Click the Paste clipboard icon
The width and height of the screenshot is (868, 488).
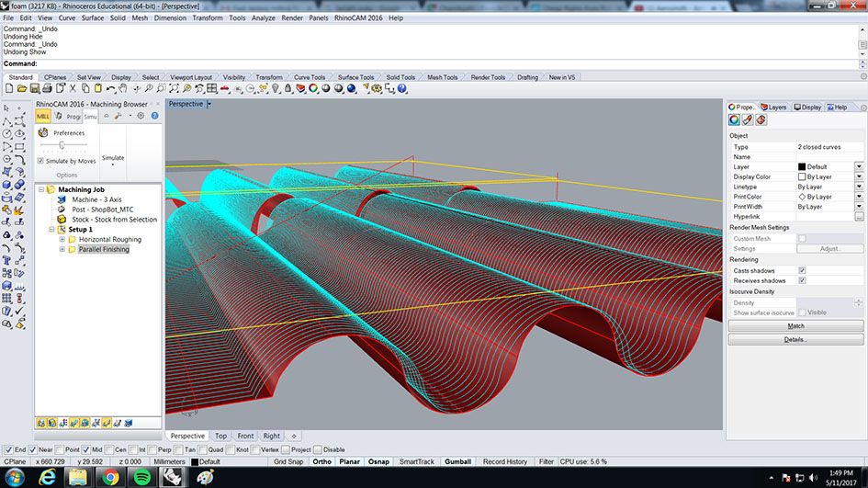point(98,88)
